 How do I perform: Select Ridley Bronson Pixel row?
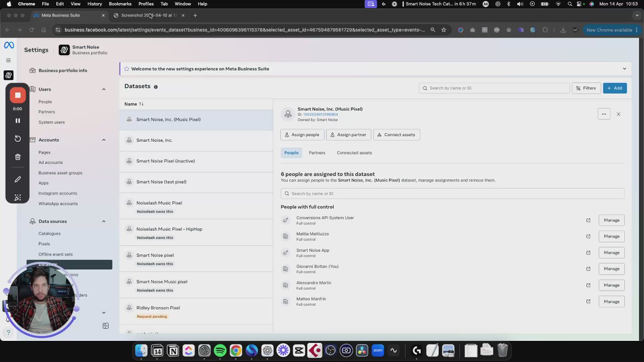pos(196,311)
